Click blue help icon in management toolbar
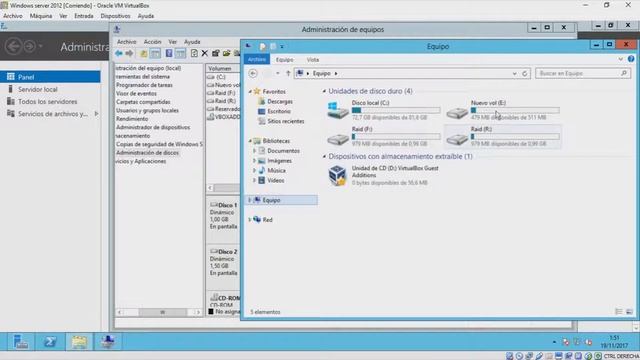This screenshot has height=360, width=640. 169,53
